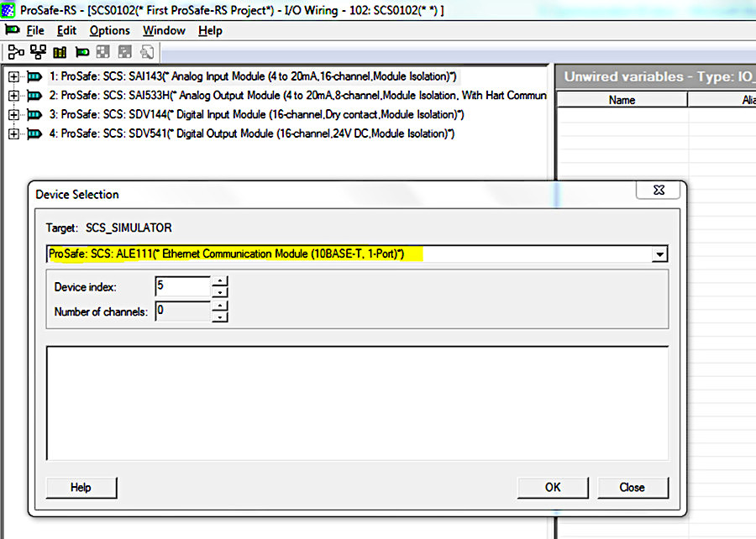The height and width of the screenshot is (539, 756).
Task: Confirm device selection with OK
Action: click(x=553, y=488)
